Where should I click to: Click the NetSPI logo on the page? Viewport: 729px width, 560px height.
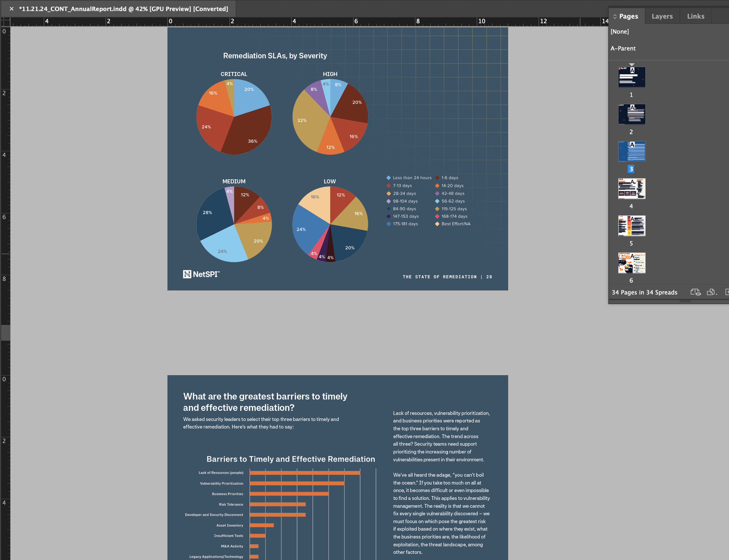tap(201, 274)
